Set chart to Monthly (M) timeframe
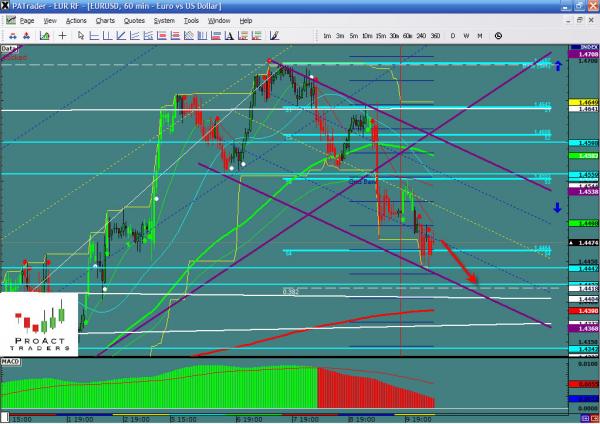The width and height of the screenshot is (600, 424). click(481, 35)
